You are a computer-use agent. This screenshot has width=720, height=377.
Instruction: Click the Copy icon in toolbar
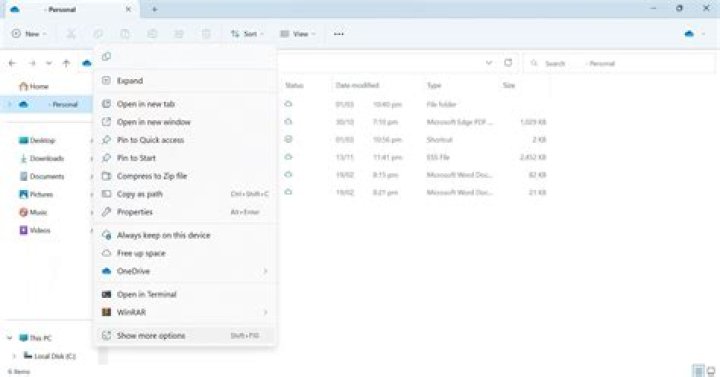(98, 34)
